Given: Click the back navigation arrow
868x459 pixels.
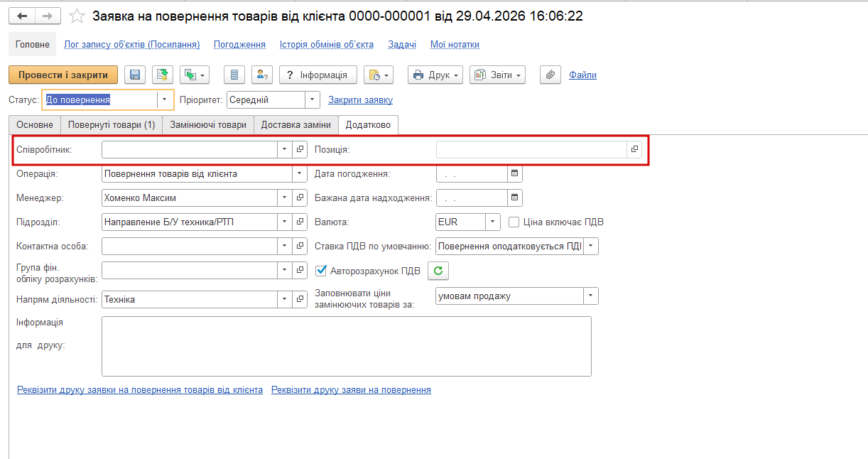Looking at the screenshot, I should [x=22, y=16].
